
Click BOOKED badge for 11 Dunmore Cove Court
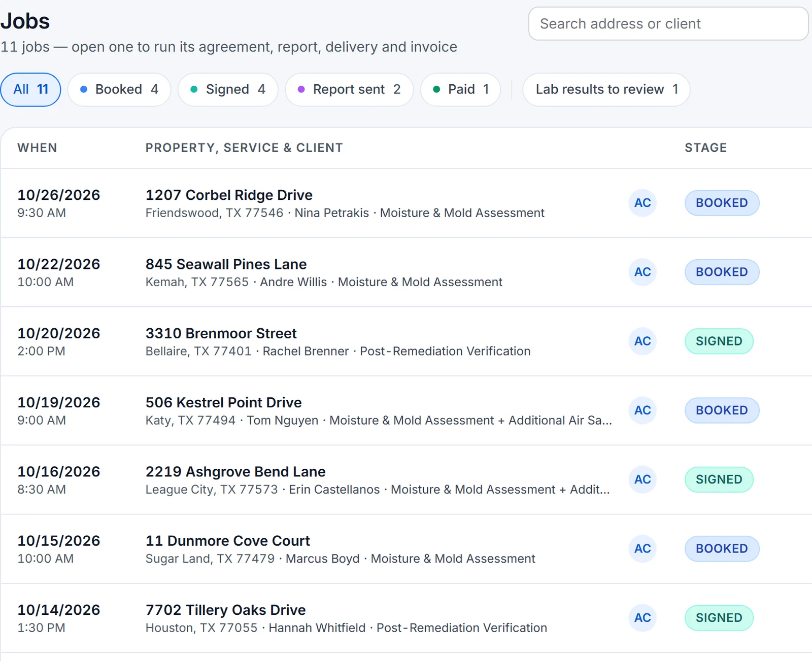click(x=722, y=549)
